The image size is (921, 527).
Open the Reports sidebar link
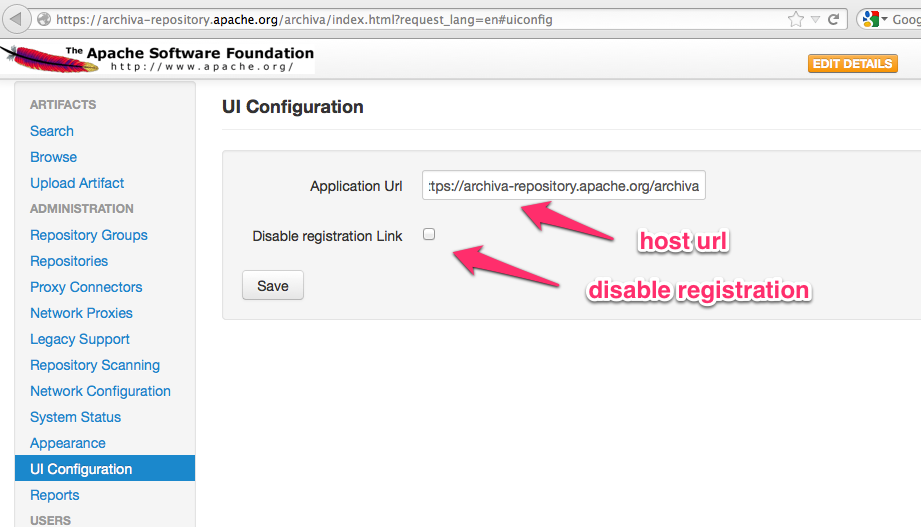pos(55,495)
